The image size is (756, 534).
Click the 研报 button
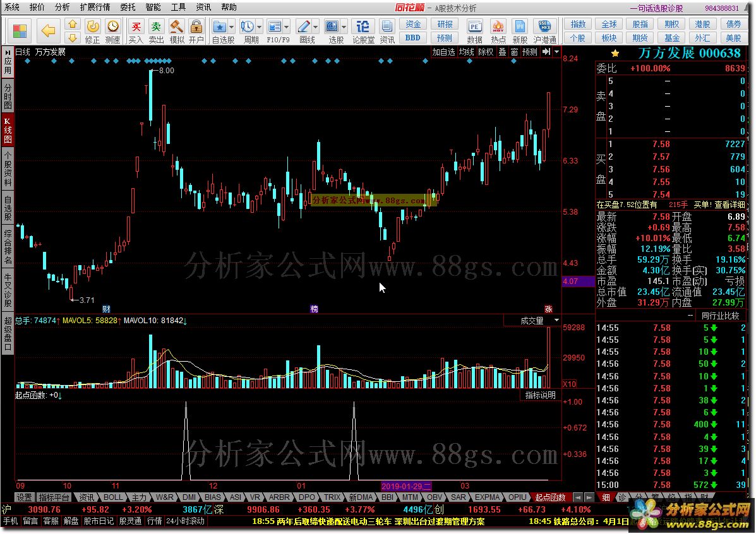[445, 24]
